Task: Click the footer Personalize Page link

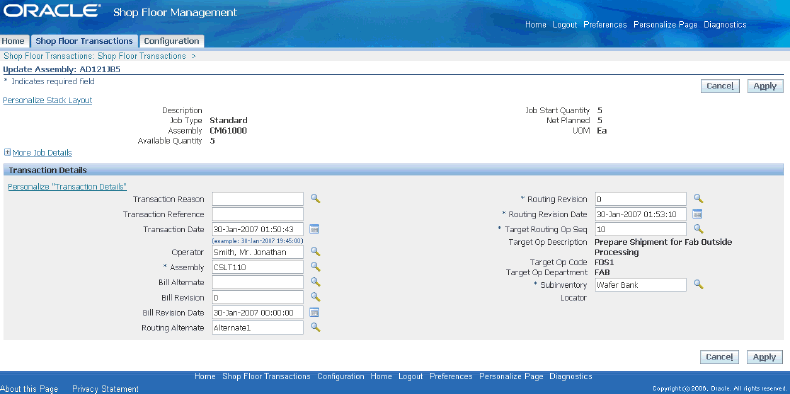Action: tap(511, 376)
